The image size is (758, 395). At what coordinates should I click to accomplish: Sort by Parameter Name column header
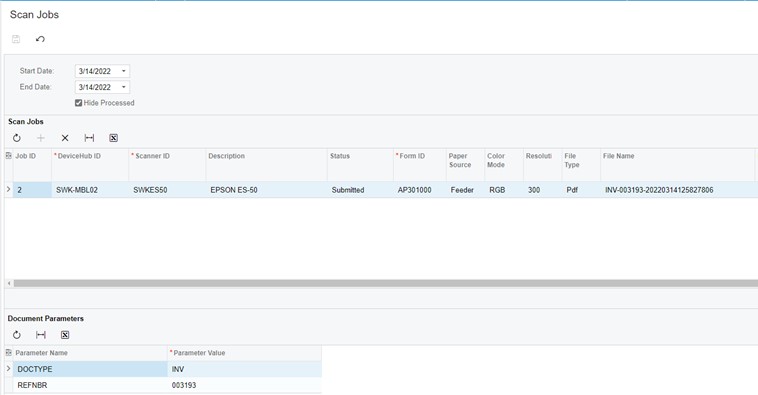(x=90, y=353)
